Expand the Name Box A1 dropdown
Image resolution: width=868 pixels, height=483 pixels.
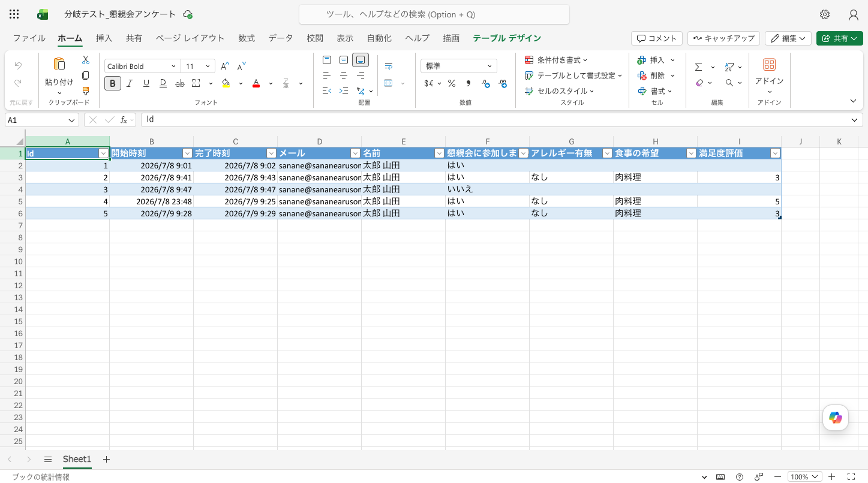coord(72,120)
